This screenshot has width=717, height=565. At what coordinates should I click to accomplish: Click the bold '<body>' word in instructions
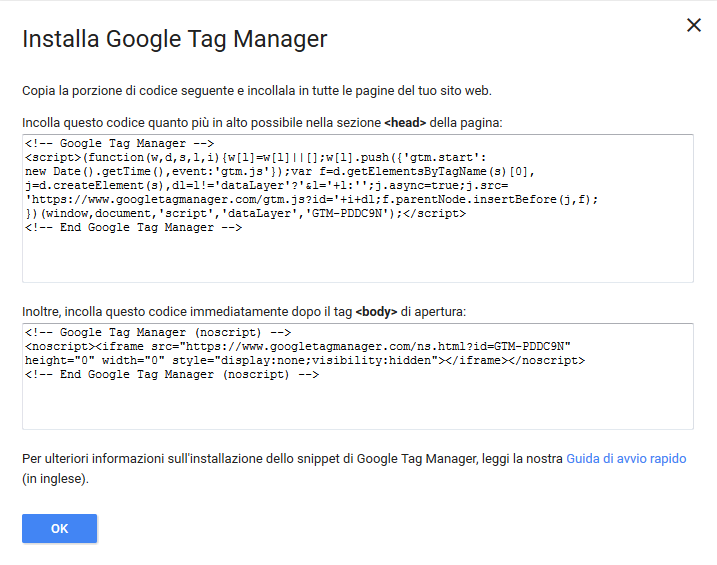tap(376, 312)
